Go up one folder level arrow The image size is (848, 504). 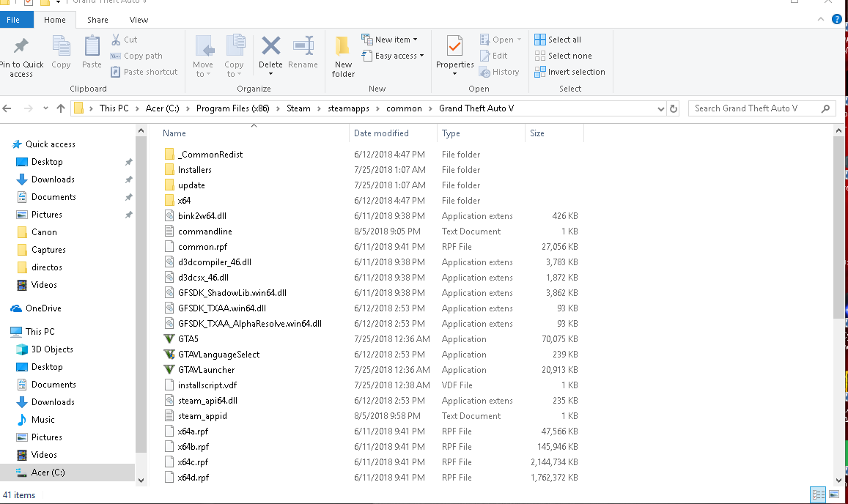61,108
